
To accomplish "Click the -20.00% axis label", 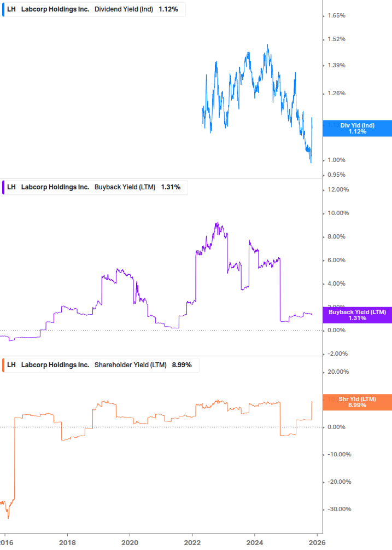I will 339,482.
